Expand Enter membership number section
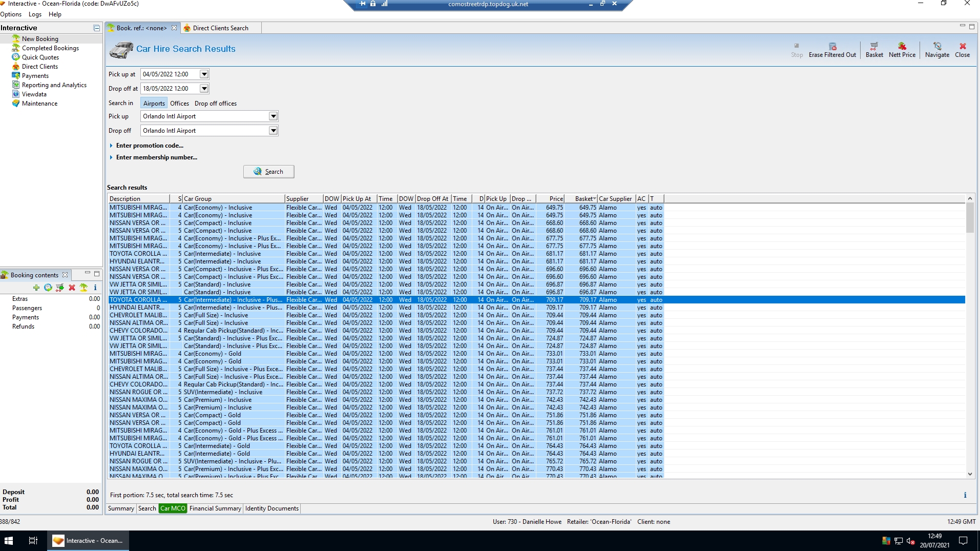This screenshot has height=551, width=980. click(153, 157)
